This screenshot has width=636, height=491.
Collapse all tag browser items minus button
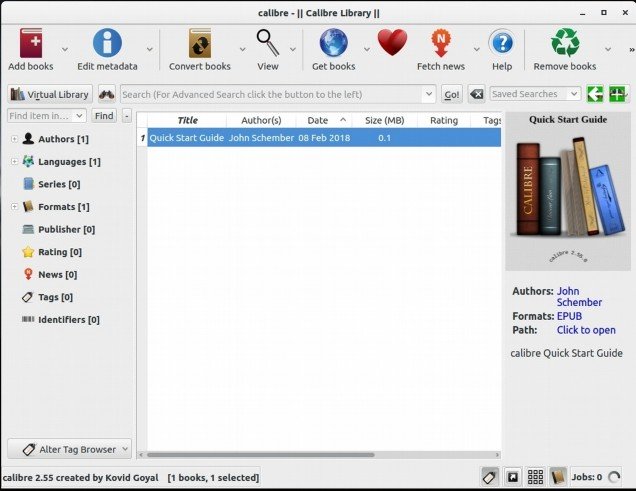coord(127,116)
